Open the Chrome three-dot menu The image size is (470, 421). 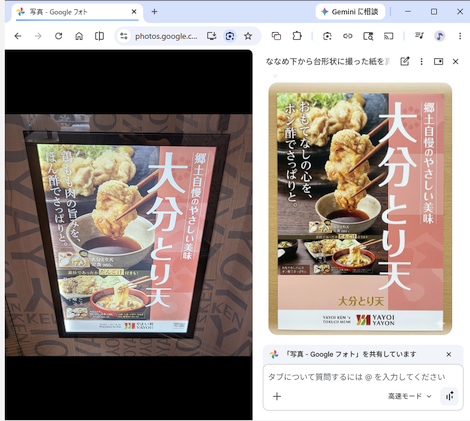coord(460,36)
